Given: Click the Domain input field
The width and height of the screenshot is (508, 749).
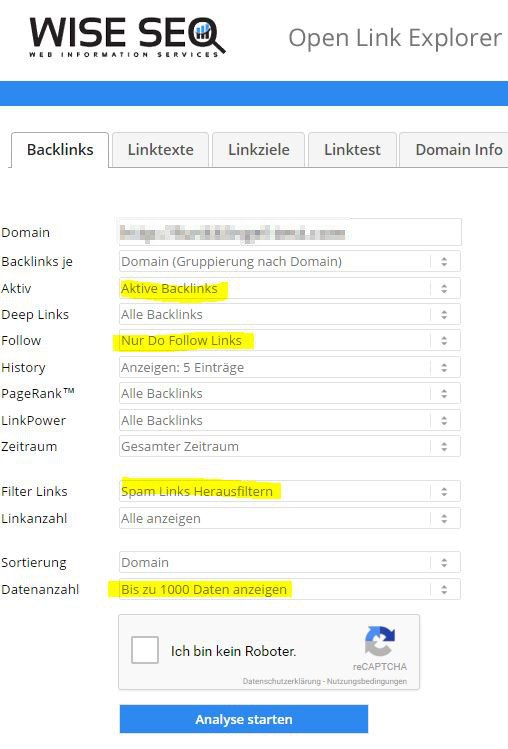Looking at the screenshot, I should pos(290,233).
